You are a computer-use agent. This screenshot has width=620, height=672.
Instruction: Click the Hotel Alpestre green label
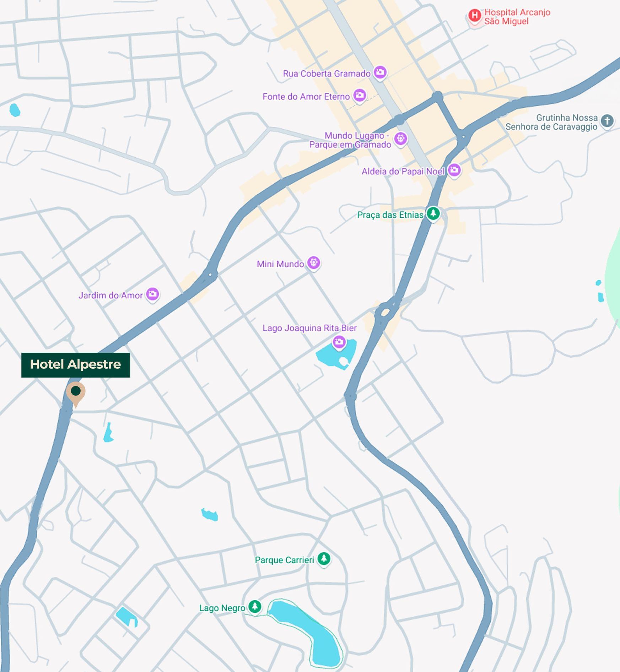pos(76,365)
